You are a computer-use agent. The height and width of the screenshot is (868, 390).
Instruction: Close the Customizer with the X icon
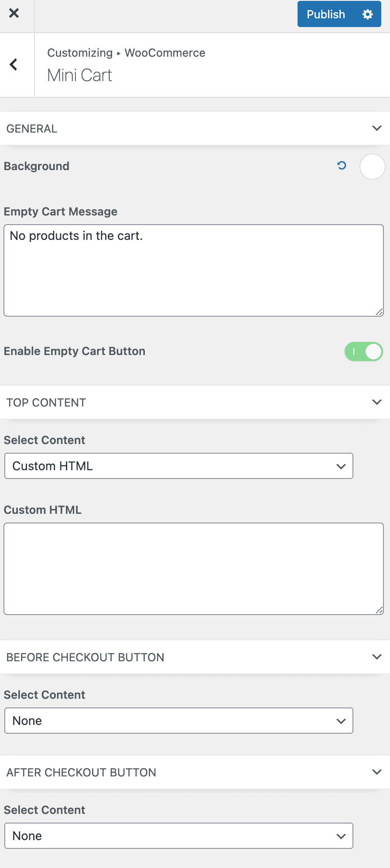click(14, 13)
